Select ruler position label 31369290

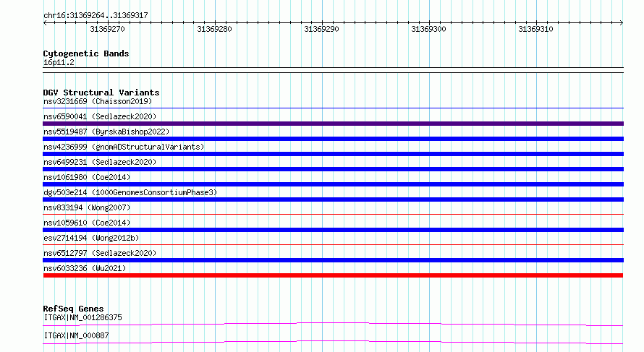(x=321, y=29)
